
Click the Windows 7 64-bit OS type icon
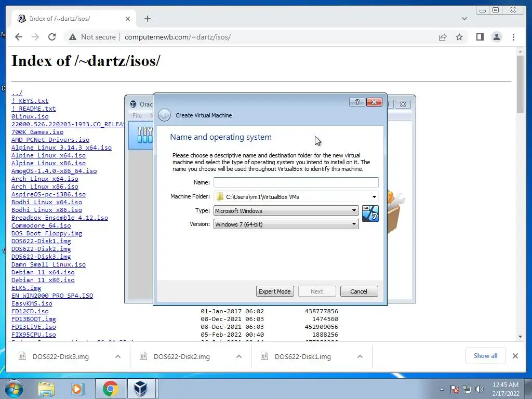pos(370,214)
